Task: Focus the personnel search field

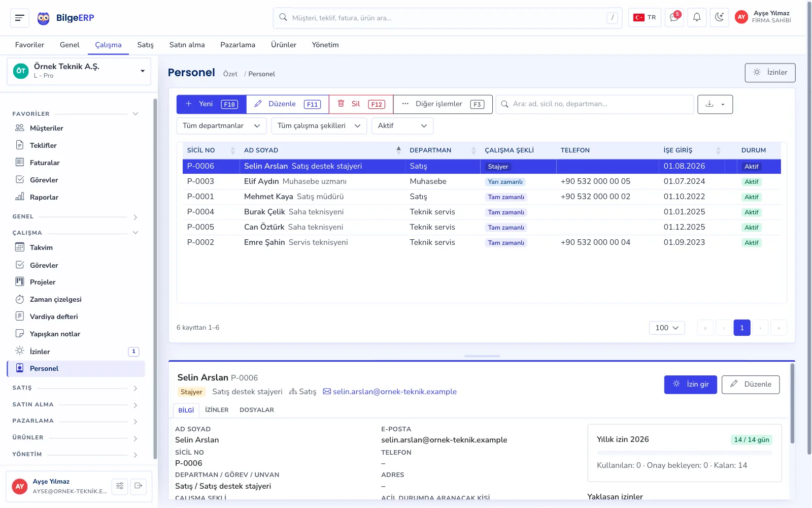Action: click(595, 104)
